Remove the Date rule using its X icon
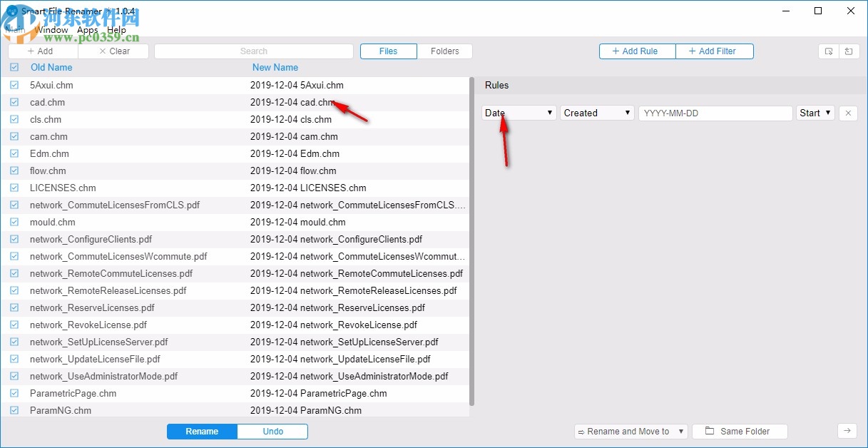Image resolution: width=868 pixels, height=448 pixels. tap(848, 113)
